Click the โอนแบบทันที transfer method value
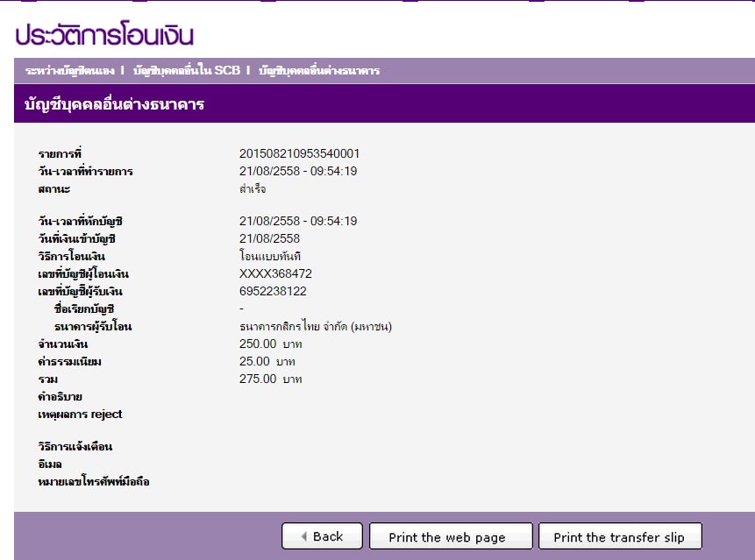Viewport: 755px width, 560px height. (x=269, y=256)
